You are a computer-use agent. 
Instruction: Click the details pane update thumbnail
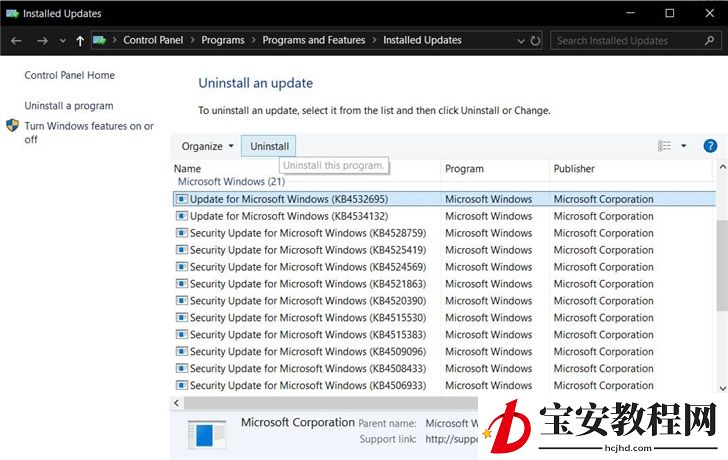(x=207, y=435)
